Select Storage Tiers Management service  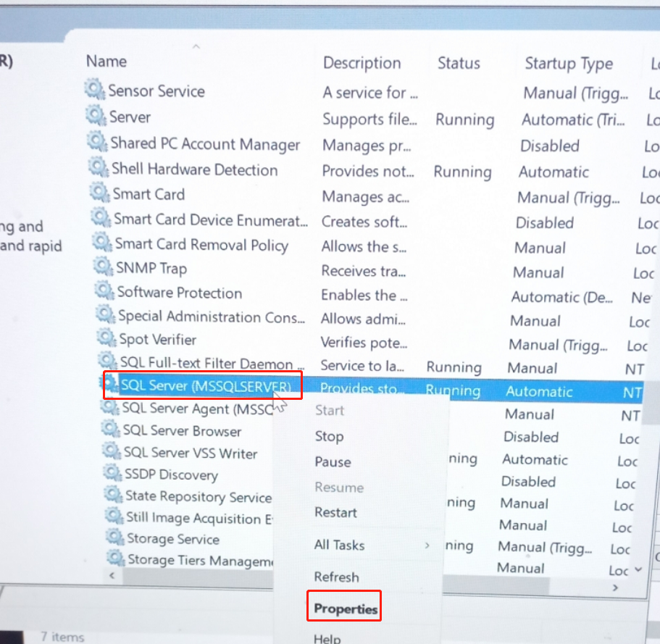[x=201, y=560]
